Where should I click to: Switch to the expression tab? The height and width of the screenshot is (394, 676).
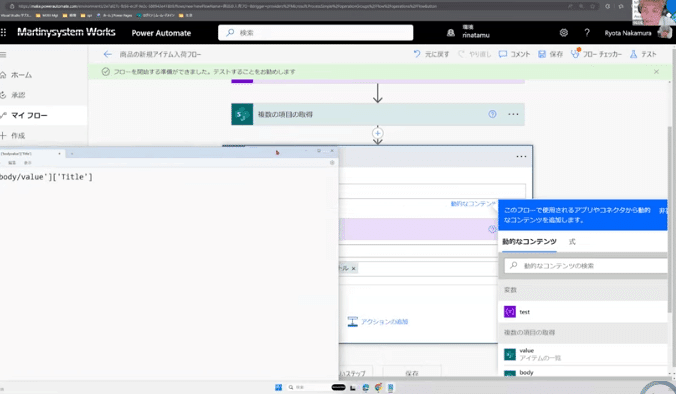pyautogui.click(x=572, y=242)
